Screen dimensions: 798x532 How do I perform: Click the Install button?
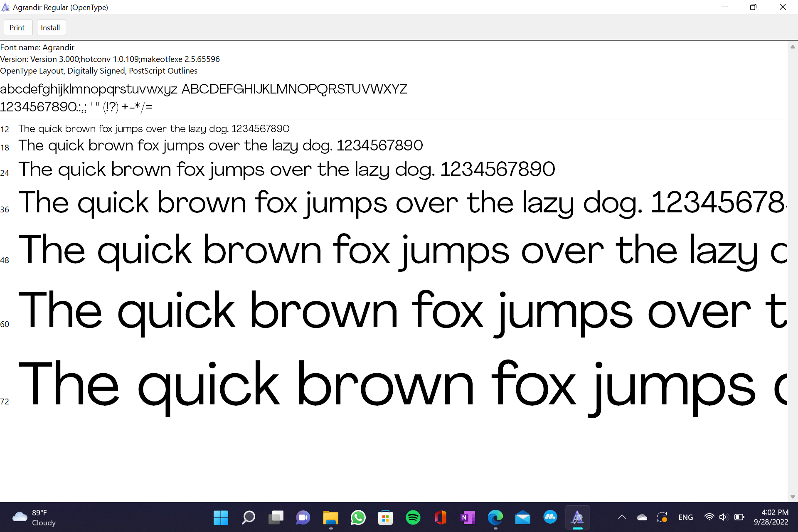pyautogui.click(x=51, y=27)
